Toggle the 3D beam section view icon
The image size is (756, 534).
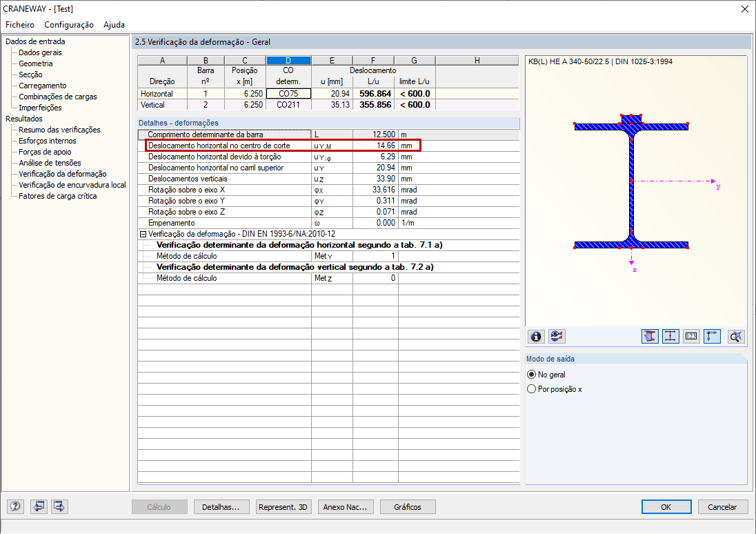coord(650,336)
